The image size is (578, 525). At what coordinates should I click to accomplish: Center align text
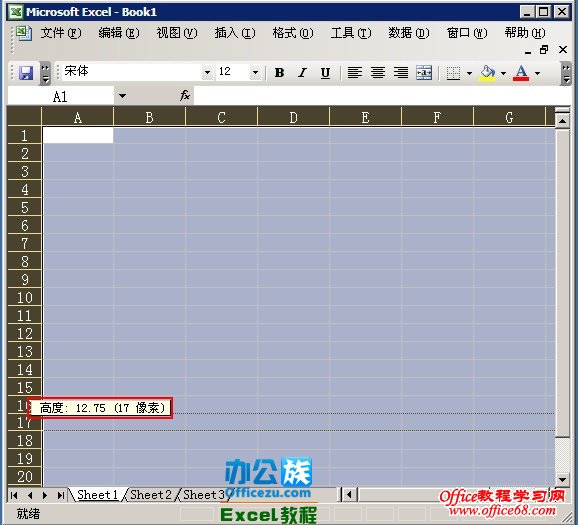click(x=378, y=73)
